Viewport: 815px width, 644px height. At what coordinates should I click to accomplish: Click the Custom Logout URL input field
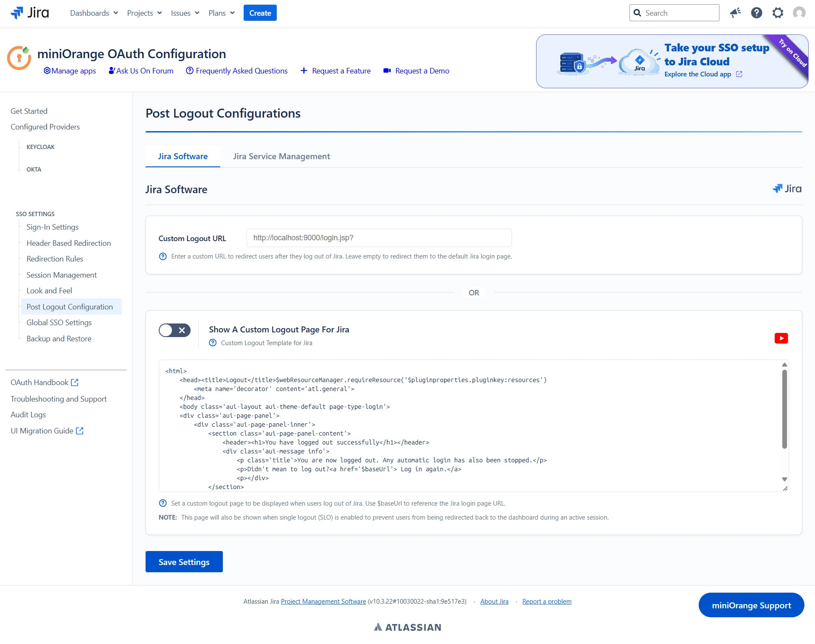click(x=379, y=238)
